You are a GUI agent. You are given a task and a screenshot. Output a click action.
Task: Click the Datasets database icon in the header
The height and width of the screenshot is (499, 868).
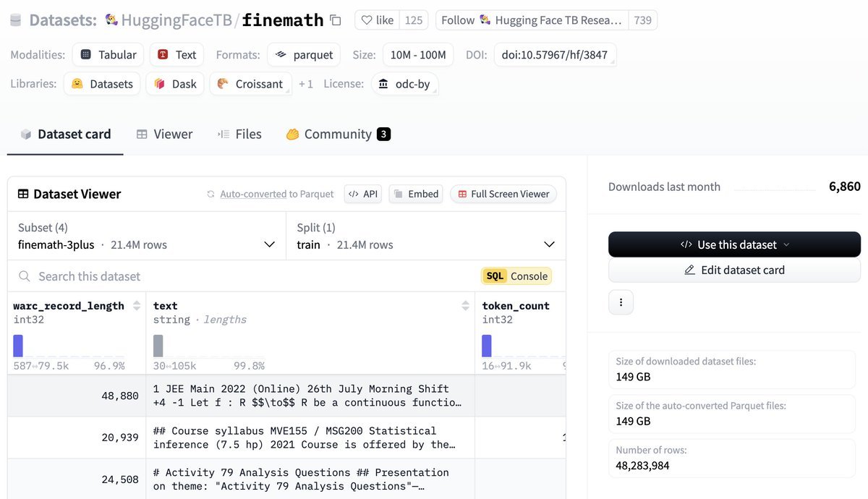(x=16, y=20)
